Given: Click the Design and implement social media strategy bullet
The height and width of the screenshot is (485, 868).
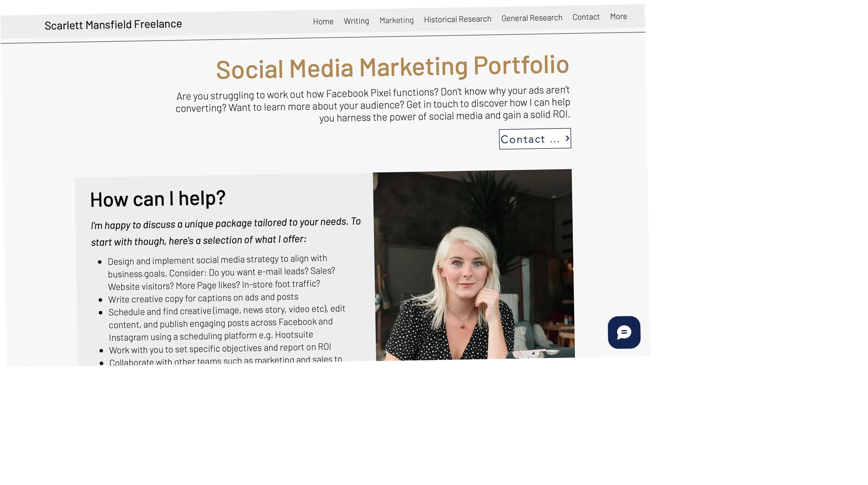Looking at the screenshot, I should (221, 272).
